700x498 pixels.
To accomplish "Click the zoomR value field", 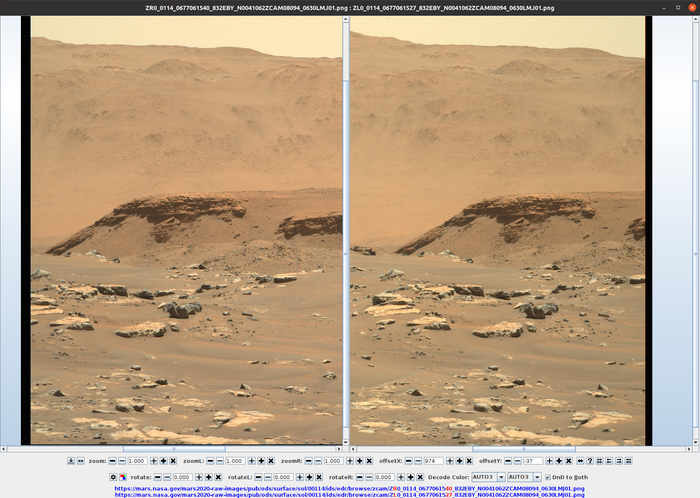I will tap(334, 461).
